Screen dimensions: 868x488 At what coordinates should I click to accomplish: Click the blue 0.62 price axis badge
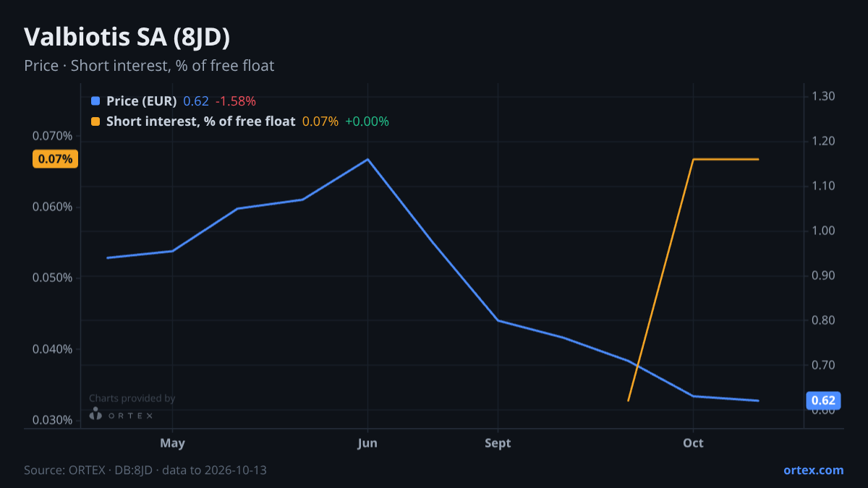point(823,401)
